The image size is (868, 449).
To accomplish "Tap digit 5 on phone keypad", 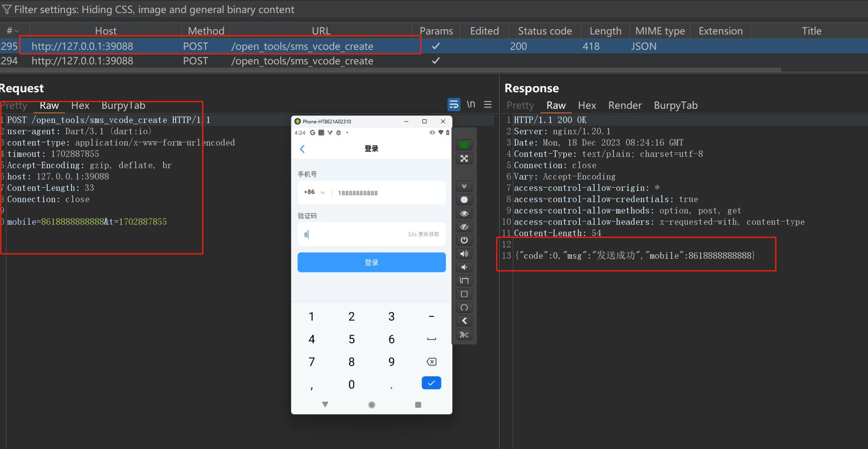I will coord(352,339).
